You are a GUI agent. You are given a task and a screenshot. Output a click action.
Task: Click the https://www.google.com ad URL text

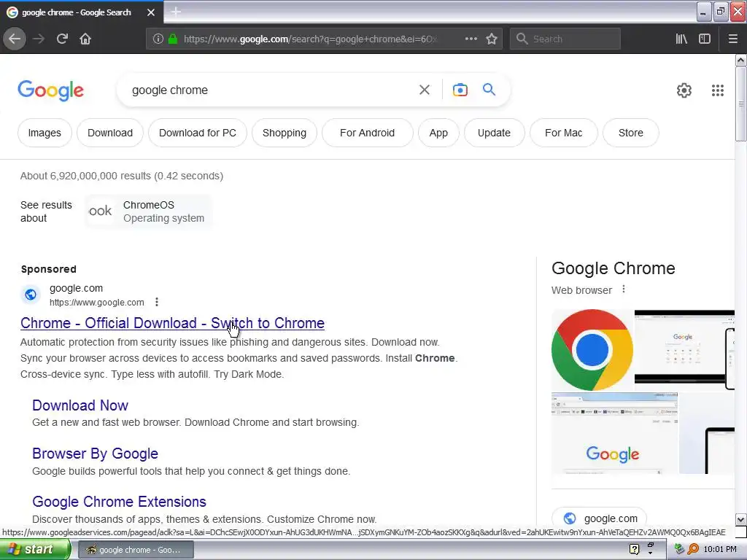[x=97, y=303]
